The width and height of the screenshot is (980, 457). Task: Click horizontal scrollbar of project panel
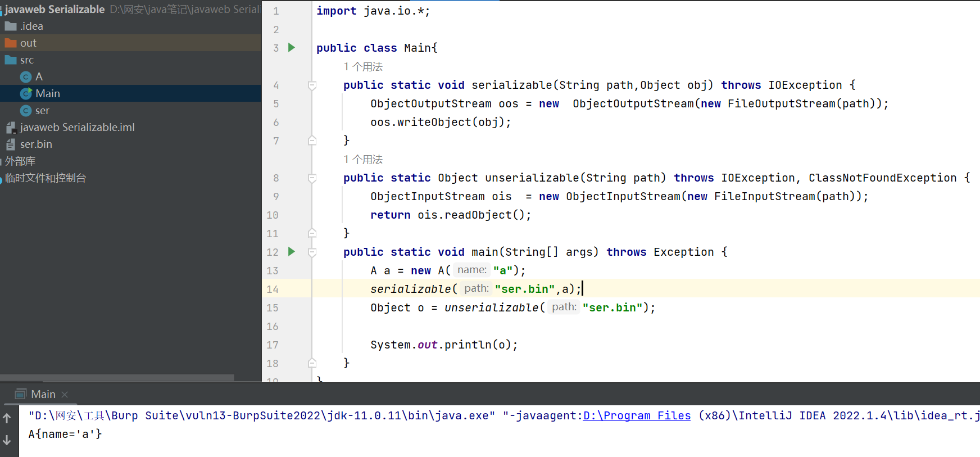pyautogui.click(x=117, y=378)
